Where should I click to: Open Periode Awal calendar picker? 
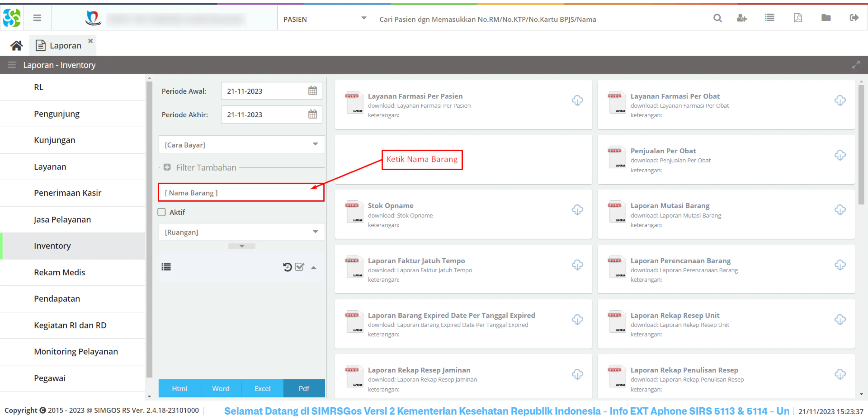[312, 91]
